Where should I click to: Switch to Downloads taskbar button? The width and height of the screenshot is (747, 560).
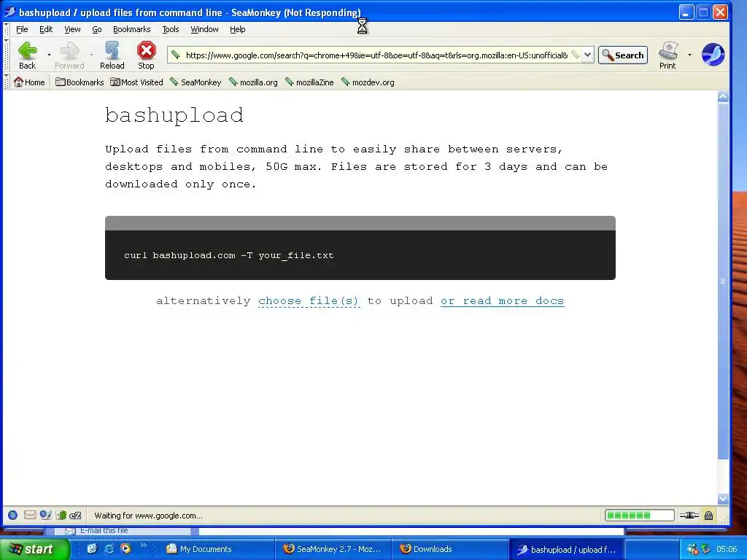pyautogui.click(x=449, y=549)
